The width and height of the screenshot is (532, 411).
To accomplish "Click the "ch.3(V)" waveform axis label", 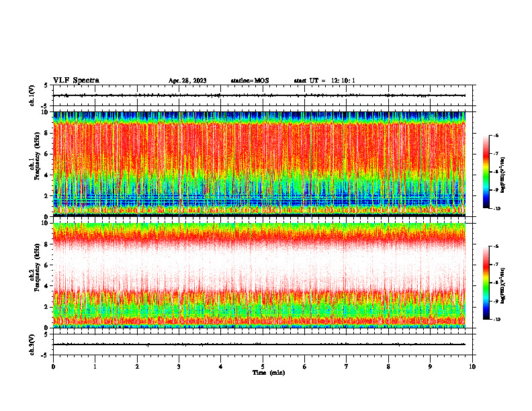I will point(32,345).
